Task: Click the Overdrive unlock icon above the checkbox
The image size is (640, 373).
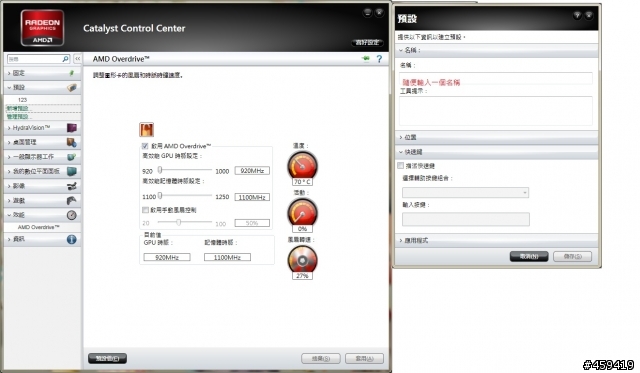Action: coord(147,130)
